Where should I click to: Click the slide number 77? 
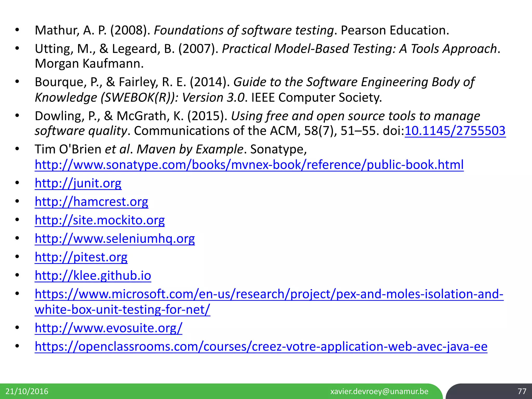pos(522,391)
